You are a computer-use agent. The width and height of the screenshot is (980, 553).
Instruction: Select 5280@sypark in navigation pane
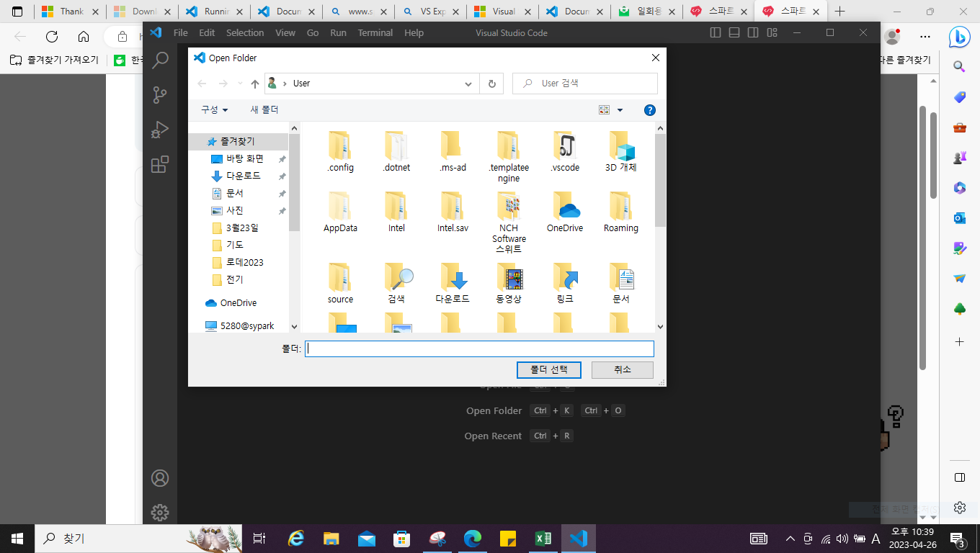247,325
